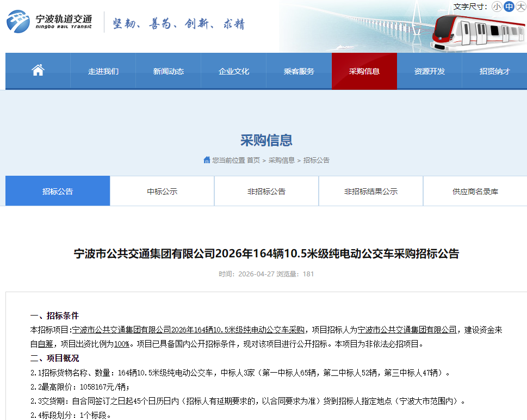Screen dimensions: 527x420
Task: Switch to the 中标公示 tab
Action: tap(162, 190)
